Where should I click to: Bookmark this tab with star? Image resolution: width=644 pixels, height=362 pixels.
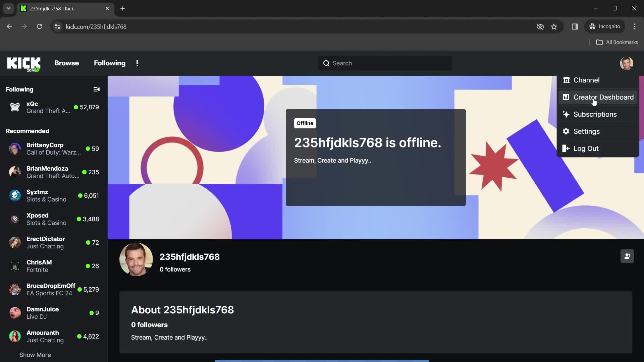pyautogui.click(x=554, y=26)
